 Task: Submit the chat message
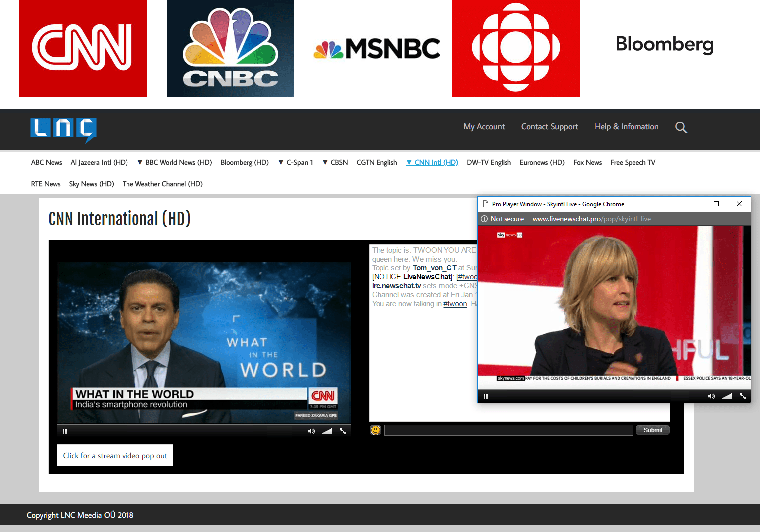click(653, 430)
